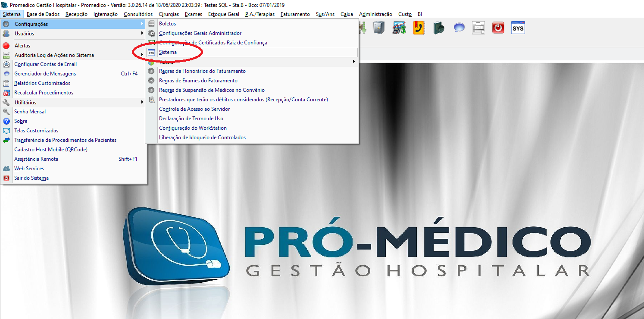644x319 pixels.
Task: Click the green book with disc icon
Action: 439,28
